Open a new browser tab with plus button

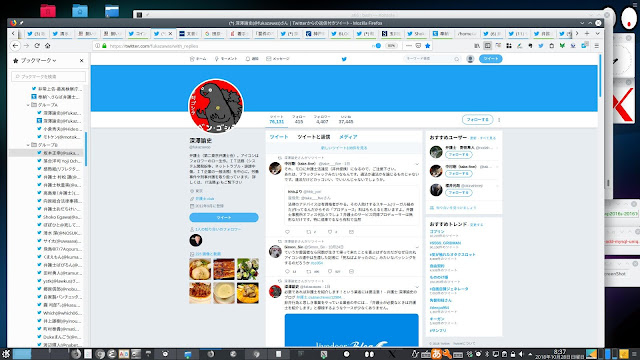point(587,33)
